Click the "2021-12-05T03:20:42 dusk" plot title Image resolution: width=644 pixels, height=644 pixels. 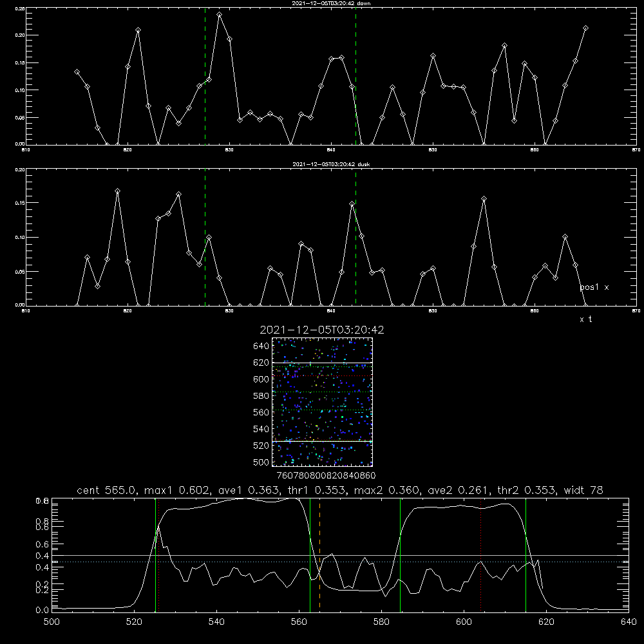(331, 164)
